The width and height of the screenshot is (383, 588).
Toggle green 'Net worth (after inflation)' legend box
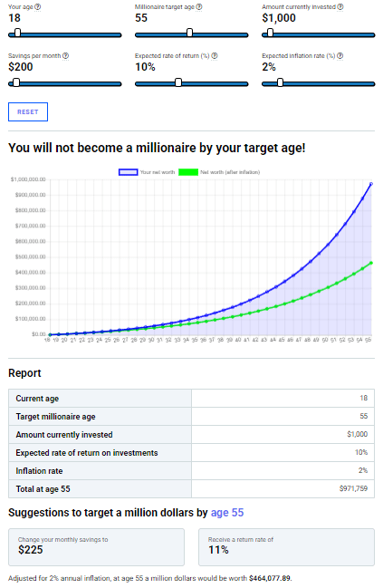pos(188,172)
